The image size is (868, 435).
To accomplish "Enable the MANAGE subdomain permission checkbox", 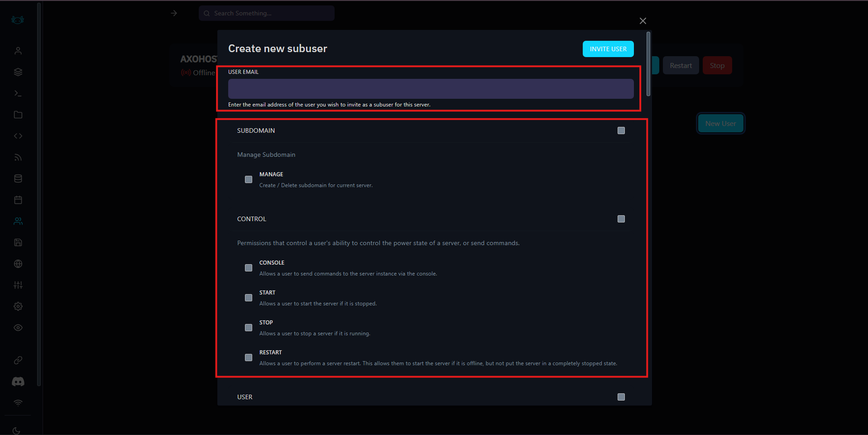I will (x=249, y=179).
